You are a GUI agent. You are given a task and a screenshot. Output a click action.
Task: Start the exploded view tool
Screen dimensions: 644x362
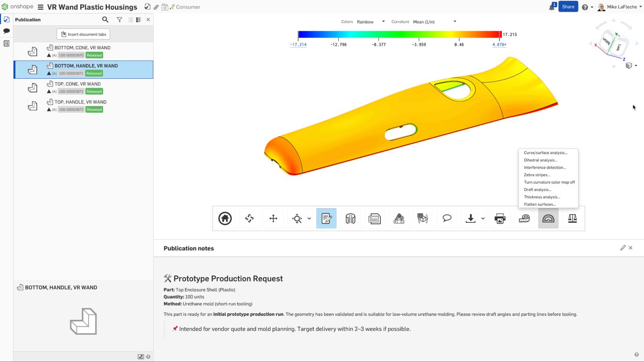click(422, 218)
